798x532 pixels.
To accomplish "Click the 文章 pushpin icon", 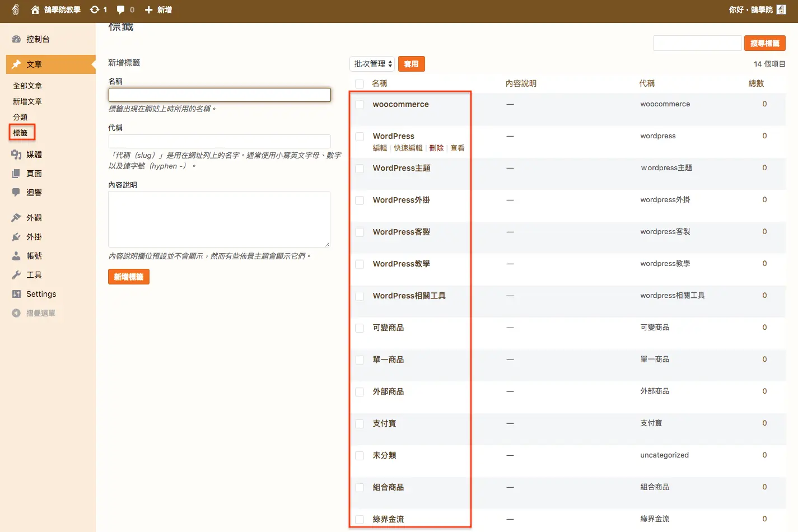I will point(16,64).
